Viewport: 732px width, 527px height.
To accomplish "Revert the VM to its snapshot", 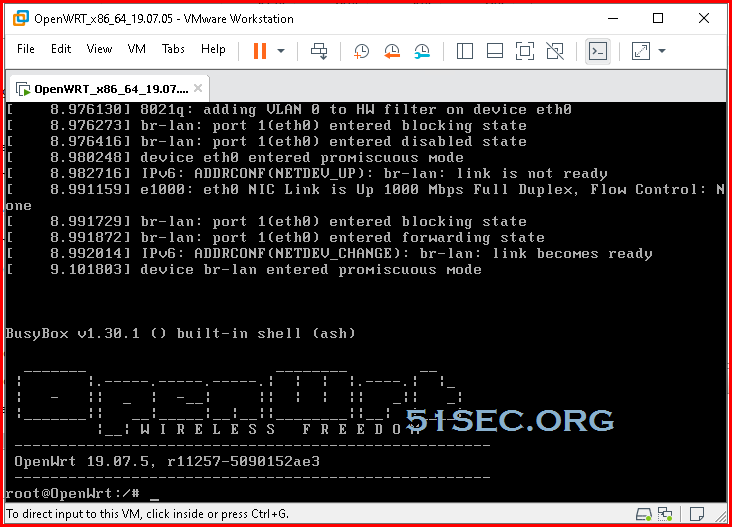I will point(392,51).
